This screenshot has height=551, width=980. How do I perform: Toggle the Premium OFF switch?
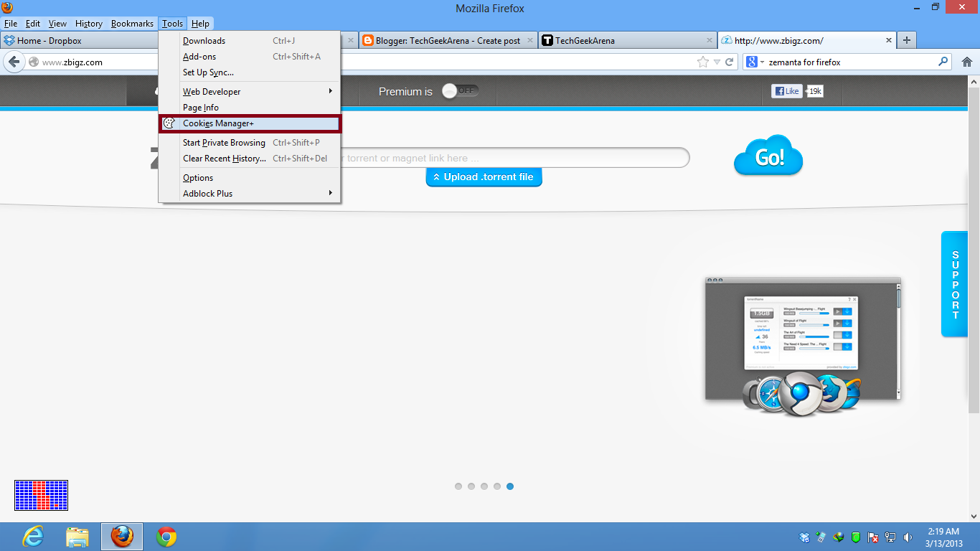460,91
